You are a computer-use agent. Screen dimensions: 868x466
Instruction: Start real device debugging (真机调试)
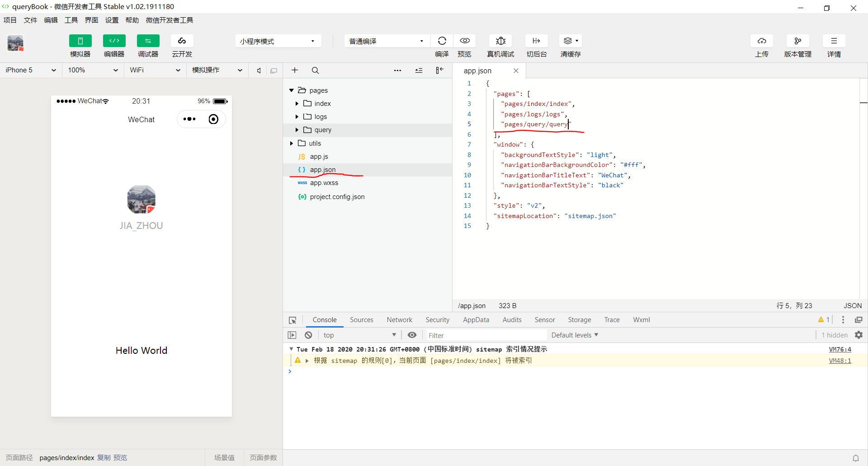point(500,41)
